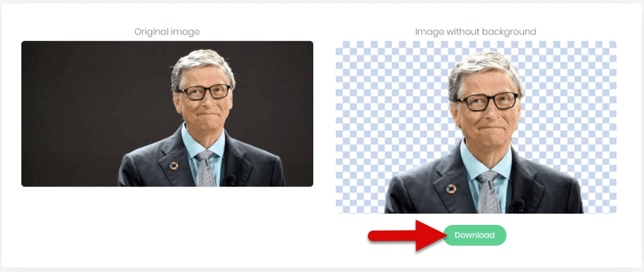This screenshot has width=644, height=272.
Task: Click the round lapel pin in the original image
Action: pos(174,165)
